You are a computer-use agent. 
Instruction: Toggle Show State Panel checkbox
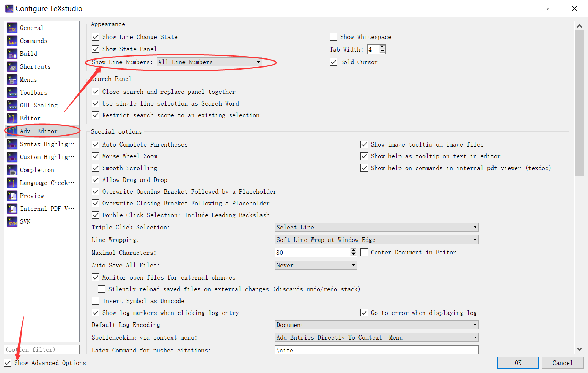coord(96,49)
